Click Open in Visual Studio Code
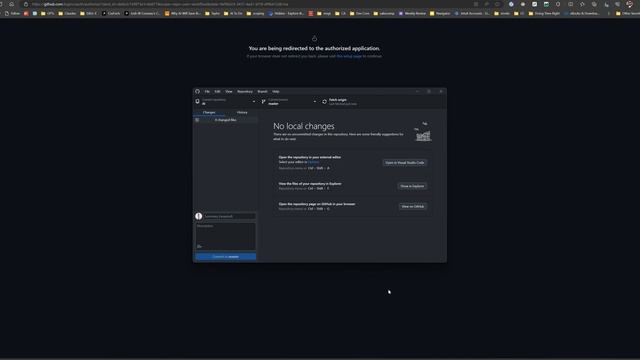Image resolution: width=640 pixels, height=360 pixels. click(x=404, y=162)
